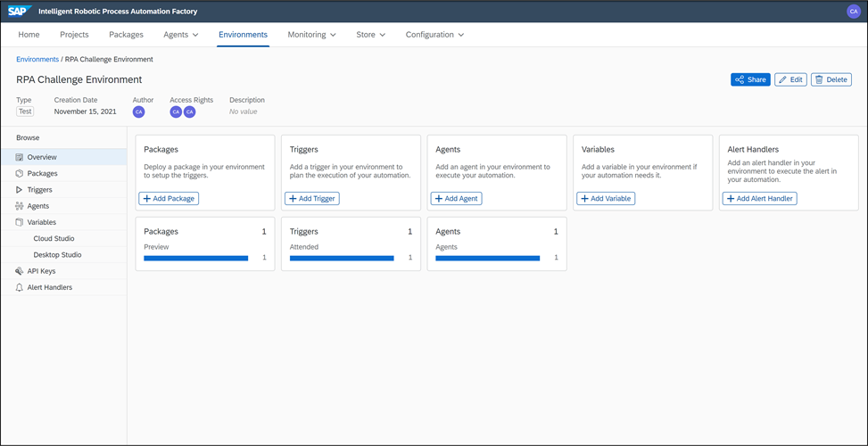
Task: Select Desktop Studio under Variables
Action: point(63,255)
